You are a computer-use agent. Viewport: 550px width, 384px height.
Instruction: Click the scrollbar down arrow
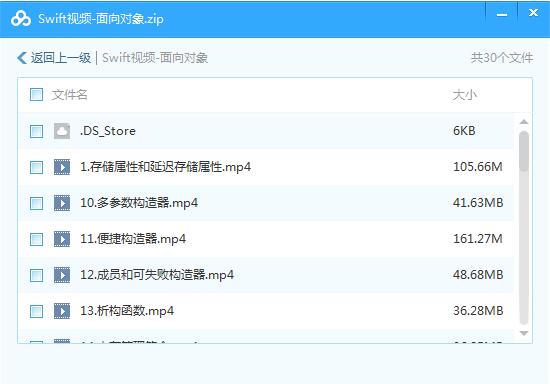tap(524, 333)
